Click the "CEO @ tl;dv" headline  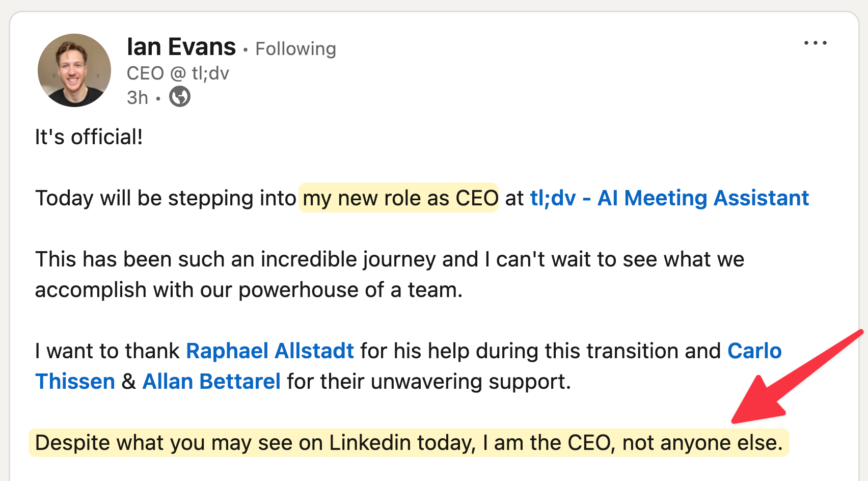click(178, 73)
